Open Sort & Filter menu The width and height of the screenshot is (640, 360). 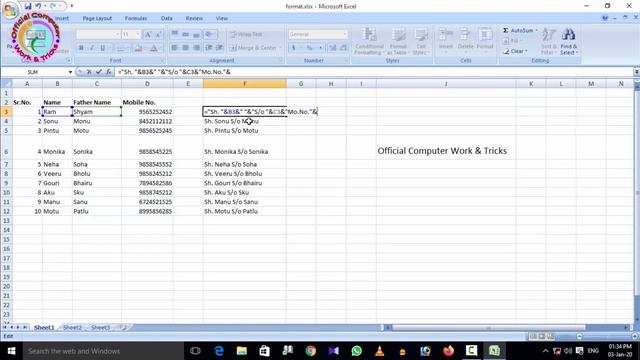(x=549, y=41)
